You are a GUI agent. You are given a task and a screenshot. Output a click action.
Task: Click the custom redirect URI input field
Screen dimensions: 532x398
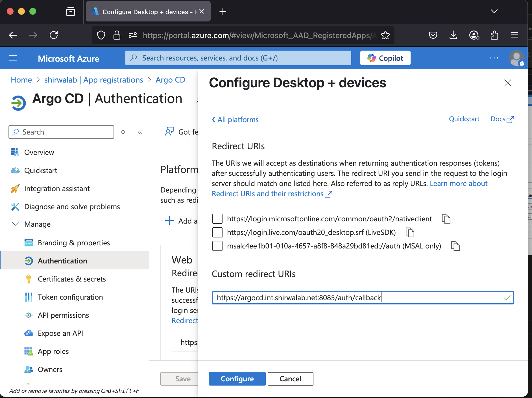[363, 298]
